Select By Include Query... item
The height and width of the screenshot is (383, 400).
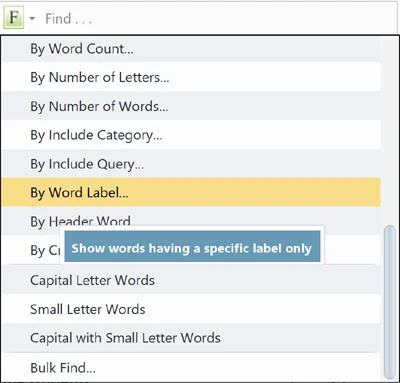191,164
